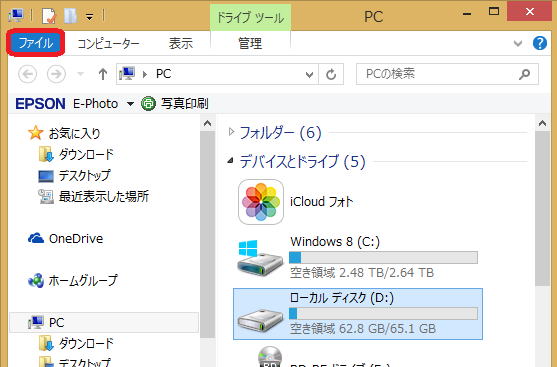Click the ローカル ディスク (D:) drive icon

260,320
